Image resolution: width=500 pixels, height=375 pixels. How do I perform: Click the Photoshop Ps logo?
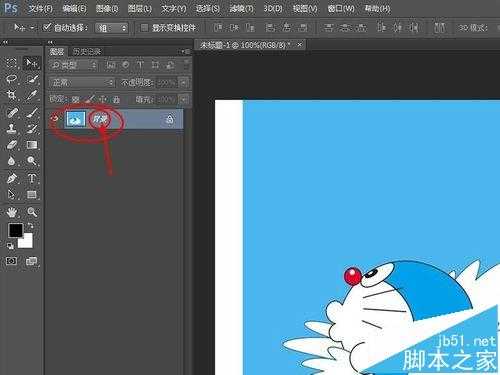(x=11, y=8)
